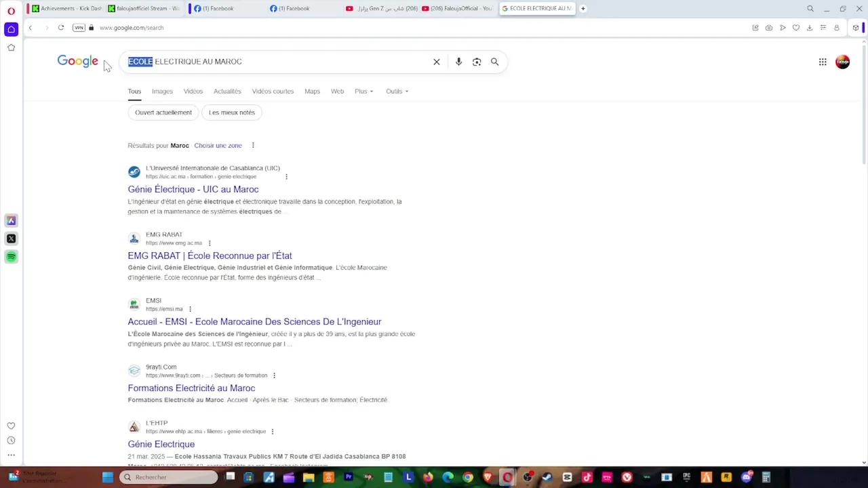868x488 pixels.
Task: Select the Vidéos search filter
Action: tap(193, 91)
